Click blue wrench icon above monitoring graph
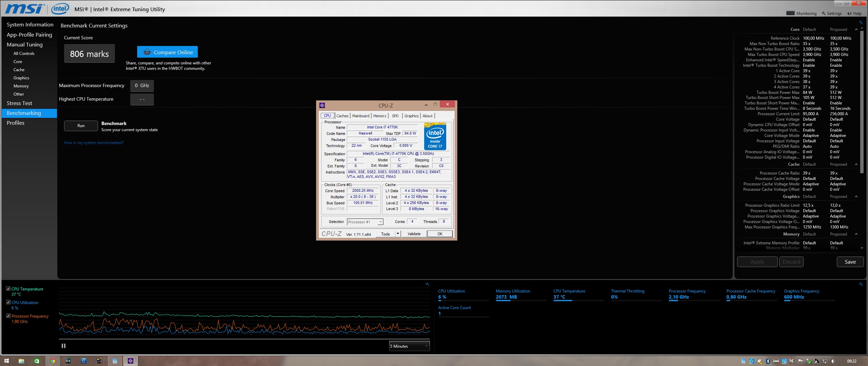The height and width of the screenshot is (366, 868). 427,284
